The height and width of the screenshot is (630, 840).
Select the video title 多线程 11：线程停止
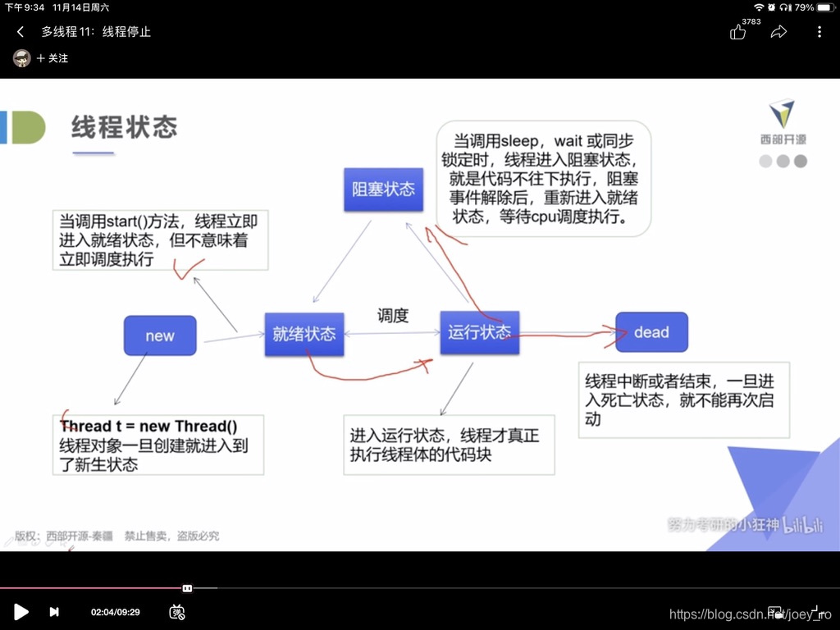click(94, 31)
